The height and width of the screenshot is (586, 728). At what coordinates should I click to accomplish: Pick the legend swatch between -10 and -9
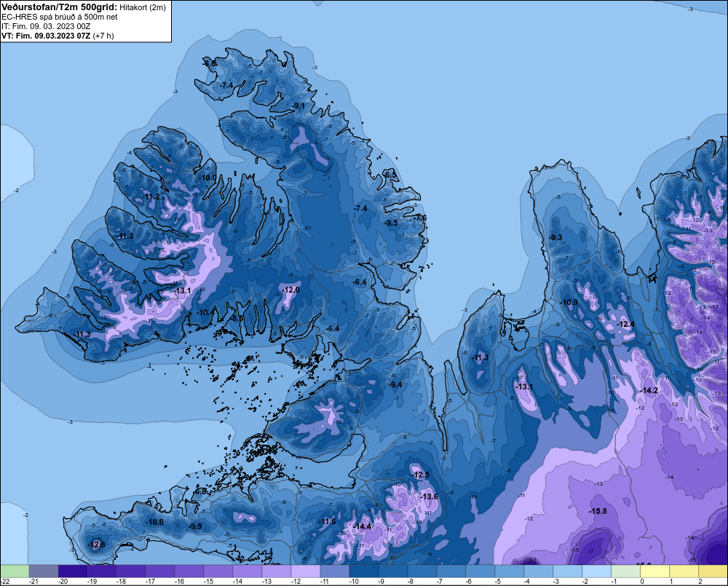[363, 571]
